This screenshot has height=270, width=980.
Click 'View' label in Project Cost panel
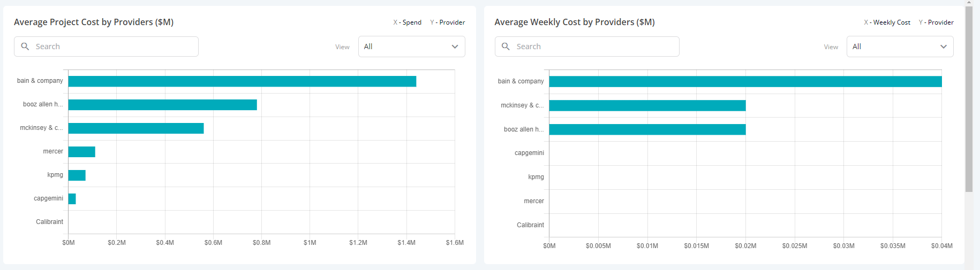pyautogui.click(x=342, y=47)
